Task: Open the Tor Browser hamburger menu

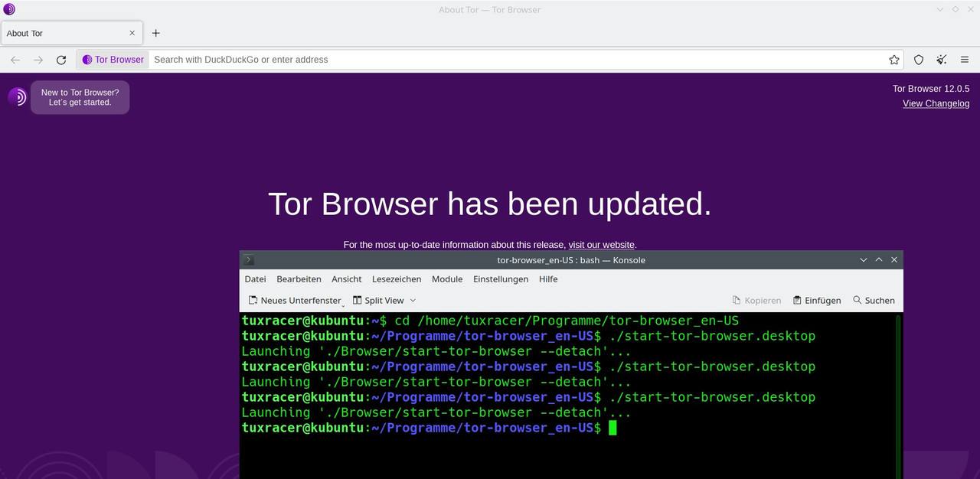Action: tap(965, 60)
